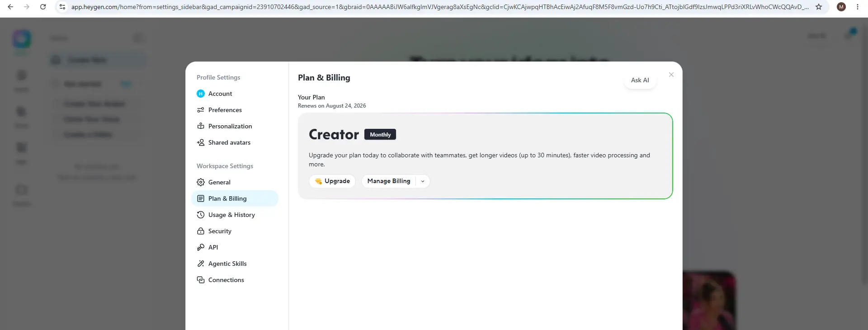Open Connections settings

click(235, 280)
